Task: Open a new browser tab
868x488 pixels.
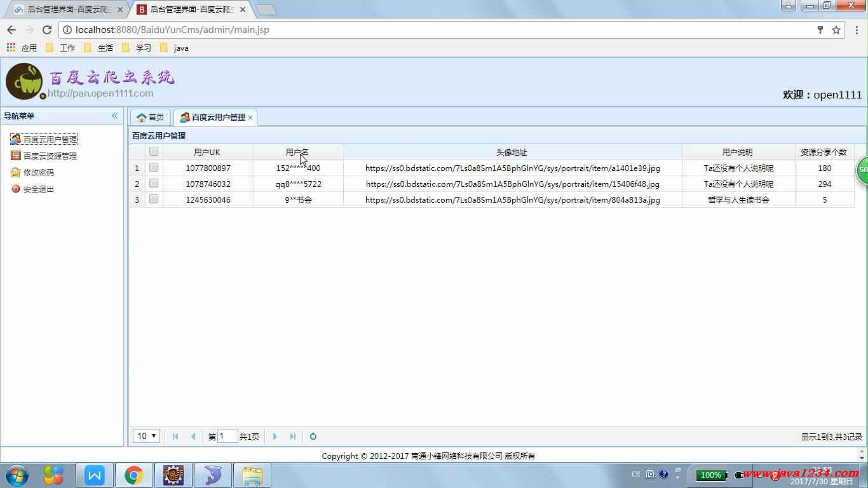Action: click(x=266, y=10)
